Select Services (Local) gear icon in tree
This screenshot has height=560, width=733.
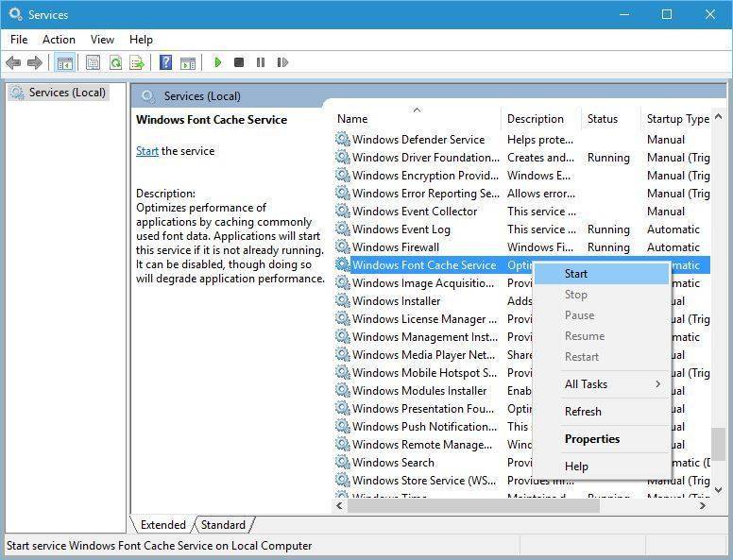click(17, 93)
